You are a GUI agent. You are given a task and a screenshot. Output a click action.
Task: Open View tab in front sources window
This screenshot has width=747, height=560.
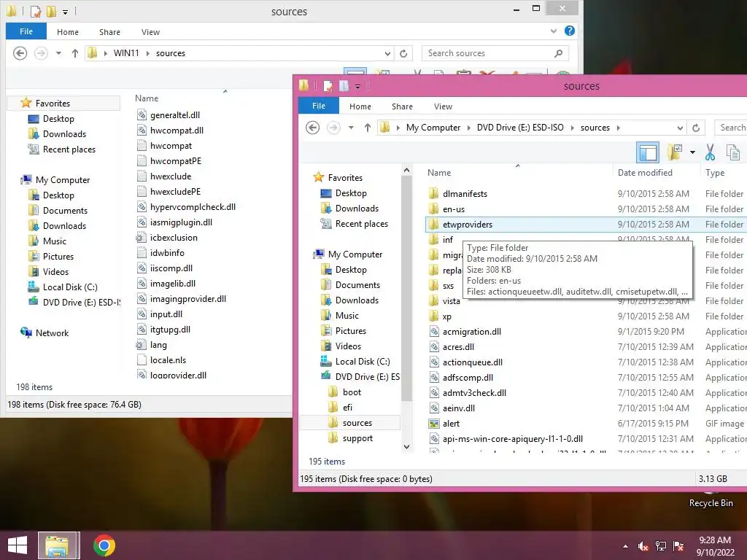click(x=443, y=106)
